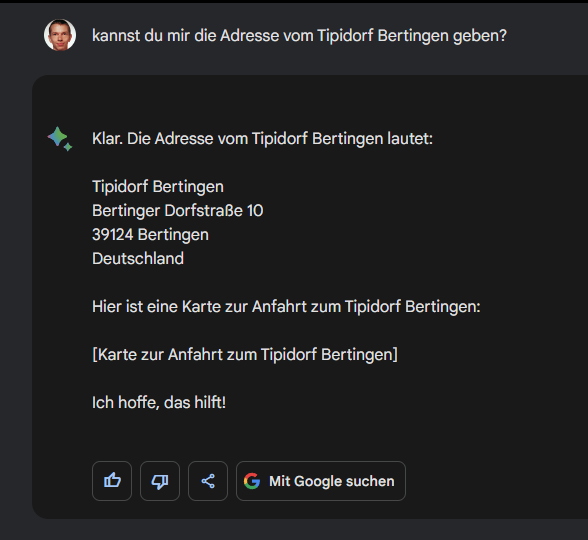Click the Bard sparkle icon
This screenshot has height=540, width=588.
pyautogui.click(x=60, y=139)
